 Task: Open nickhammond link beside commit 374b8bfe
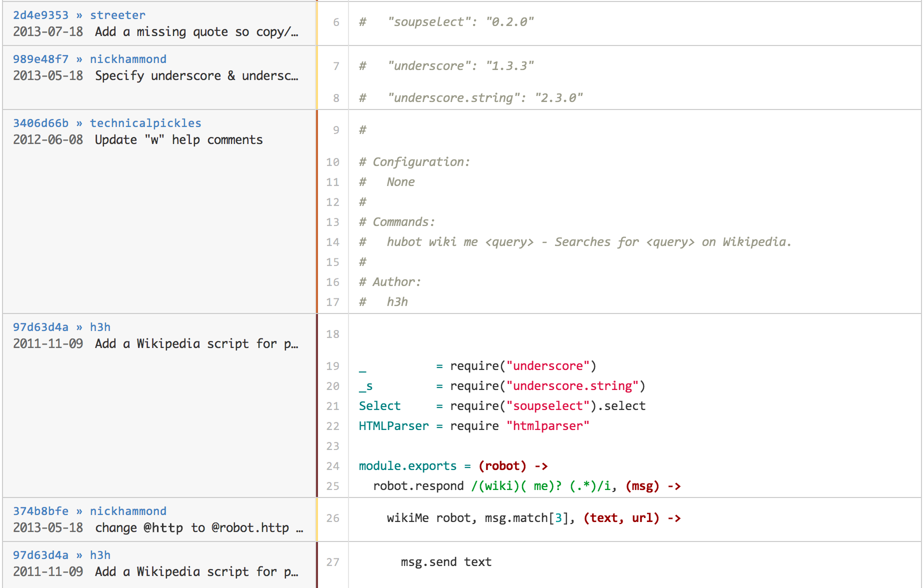128,511
